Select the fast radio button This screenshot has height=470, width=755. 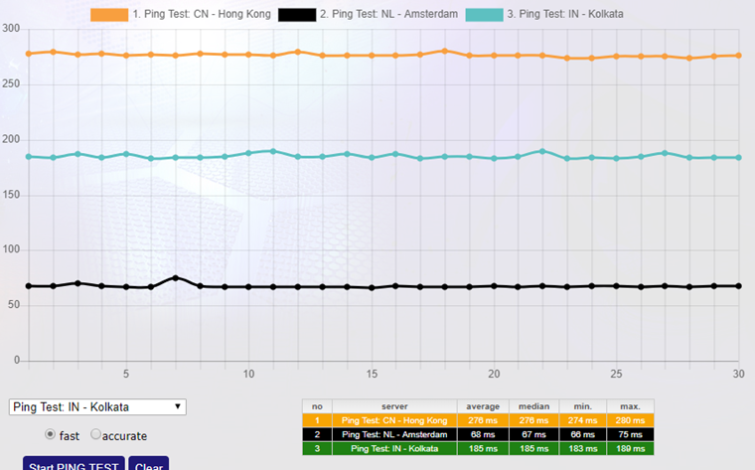(x=51, y=435)
